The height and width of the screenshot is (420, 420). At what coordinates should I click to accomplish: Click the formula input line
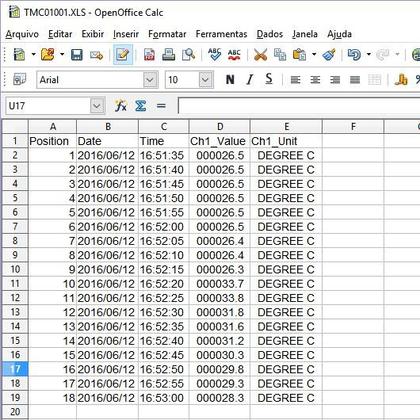299,106
